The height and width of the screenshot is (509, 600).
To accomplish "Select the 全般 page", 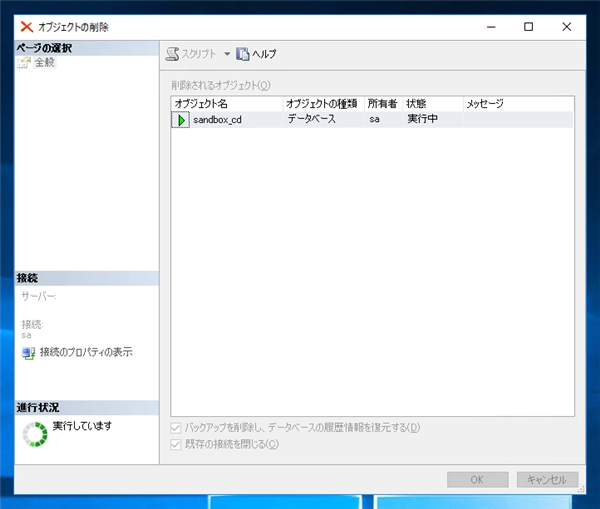I will [x=45, y=62].
